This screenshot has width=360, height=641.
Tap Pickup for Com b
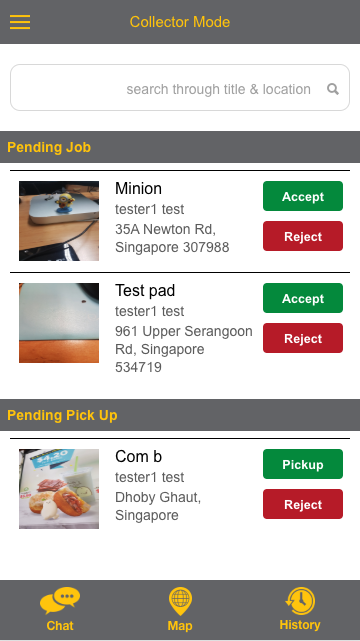point(303,464)
